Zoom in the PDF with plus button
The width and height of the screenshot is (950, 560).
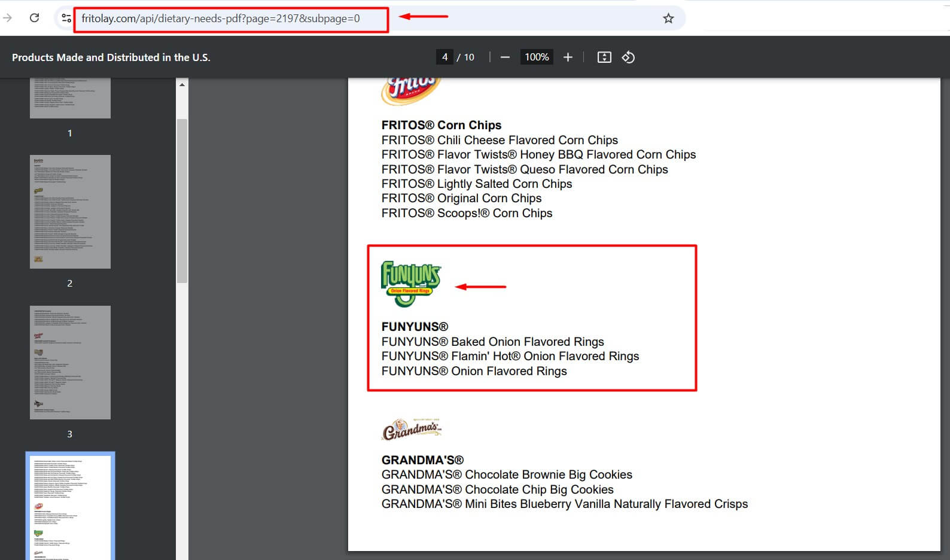point(568,57)
